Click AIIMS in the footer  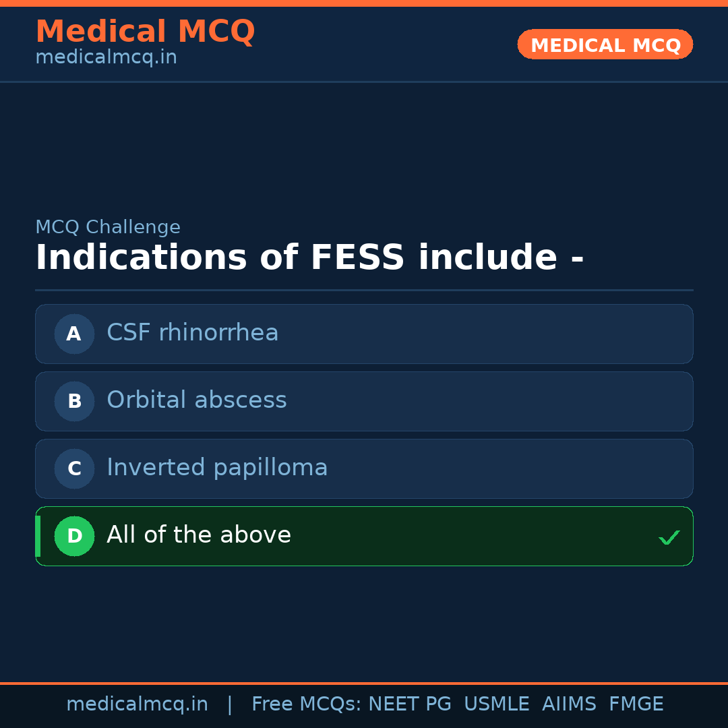pyautogui.click(x=569, y=704)
